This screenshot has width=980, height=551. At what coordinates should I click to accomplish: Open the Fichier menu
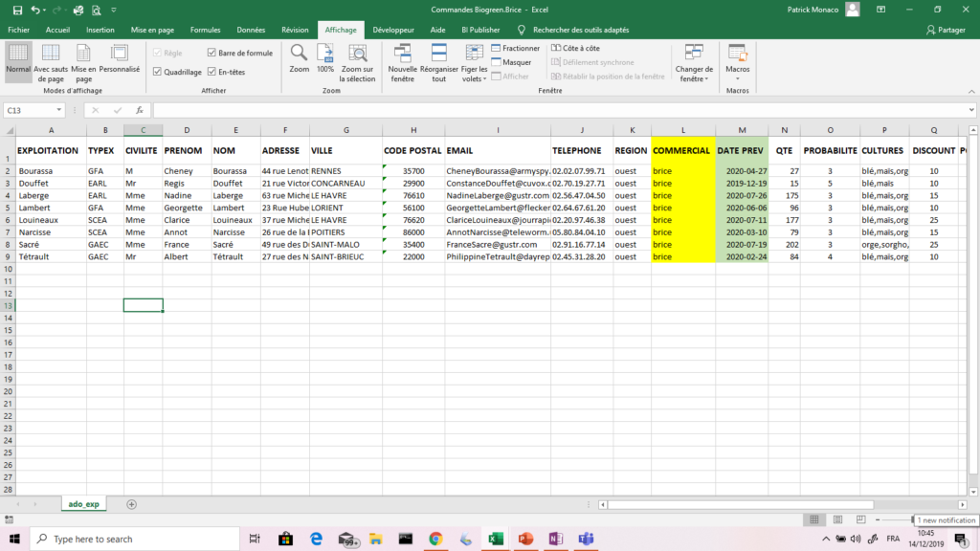tap(19, 30)
